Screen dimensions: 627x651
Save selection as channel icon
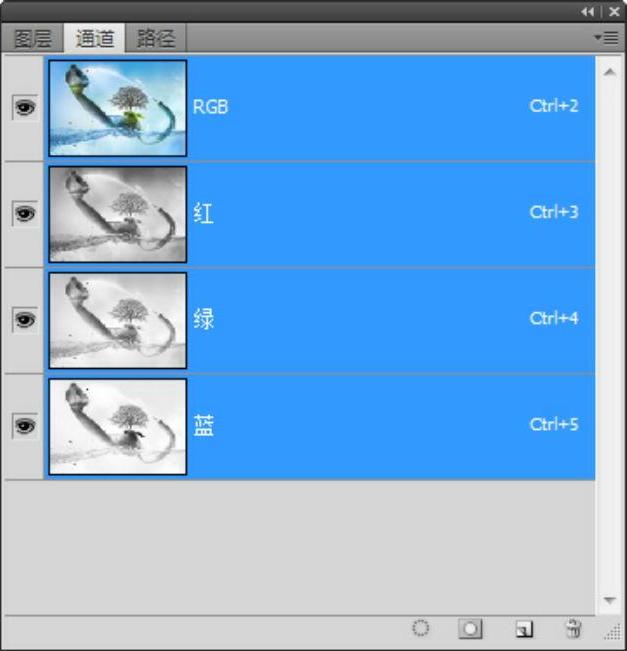tap(470, 629)
